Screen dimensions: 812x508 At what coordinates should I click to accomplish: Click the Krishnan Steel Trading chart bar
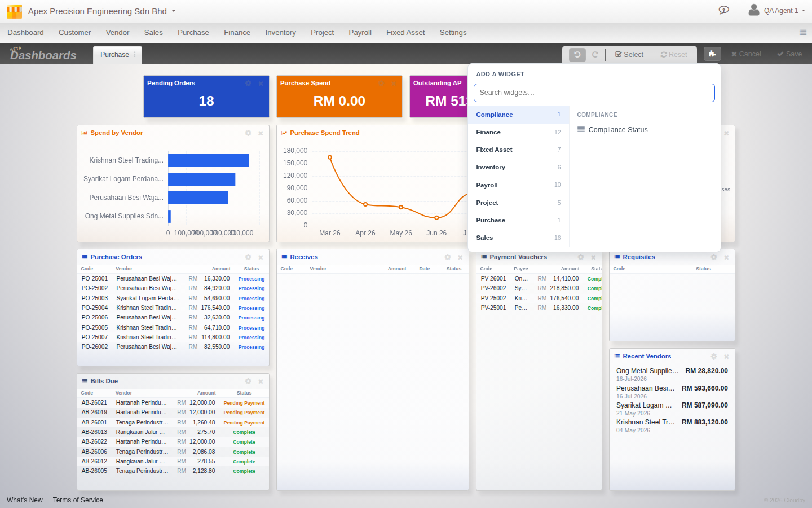click(x=208, y=160)
